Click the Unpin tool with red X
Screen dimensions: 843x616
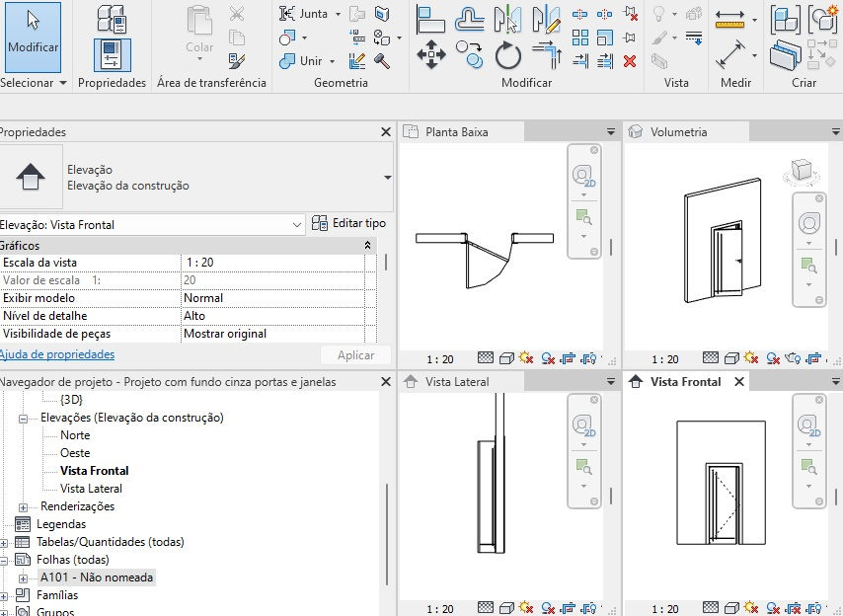click(630, 14)
